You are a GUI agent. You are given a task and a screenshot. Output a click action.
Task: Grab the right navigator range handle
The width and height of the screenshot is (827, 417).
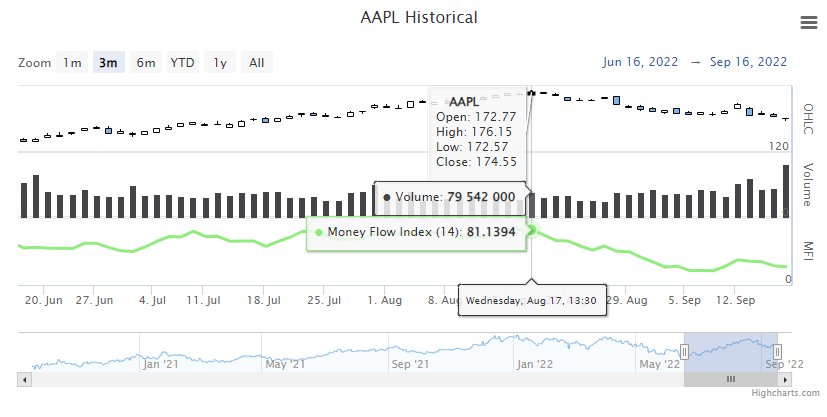pos(777,351)
